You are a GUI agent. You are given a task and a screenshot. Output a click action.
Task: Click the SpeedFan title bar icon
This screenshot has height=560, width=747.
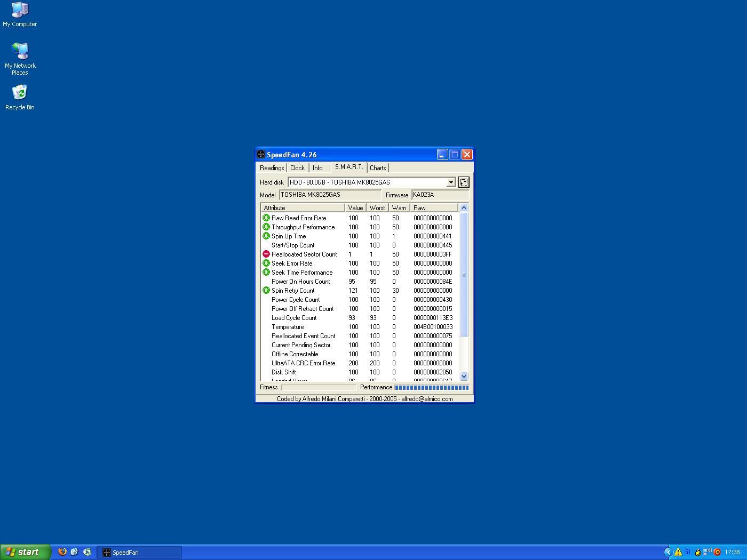[x=261, y=155]
